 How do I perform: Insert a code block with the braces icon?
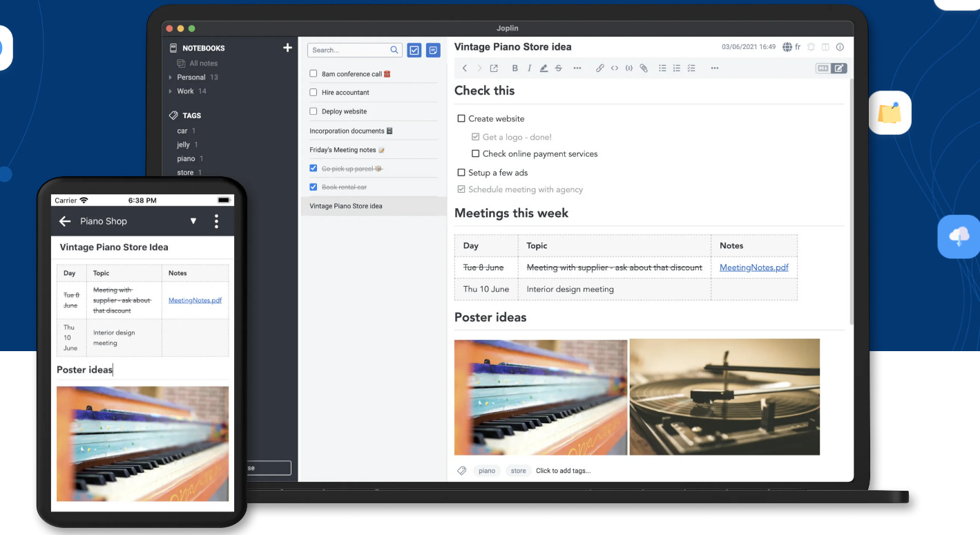pos(629,68)
